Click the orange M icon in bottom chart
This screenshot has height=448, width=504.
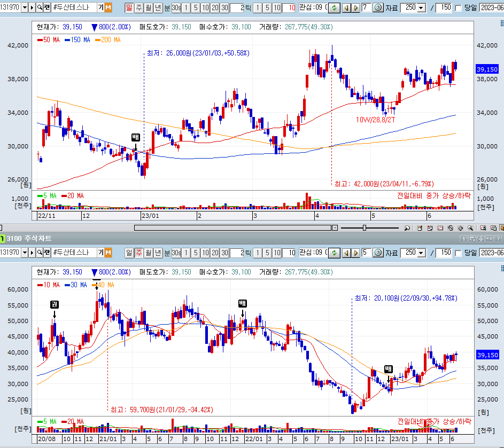pyautogui.click(x=108, y=253)
